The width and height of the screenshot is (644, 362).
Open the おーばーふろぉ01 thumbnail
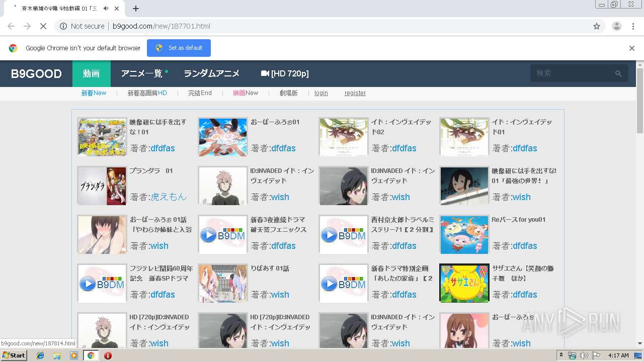[223, 137]
